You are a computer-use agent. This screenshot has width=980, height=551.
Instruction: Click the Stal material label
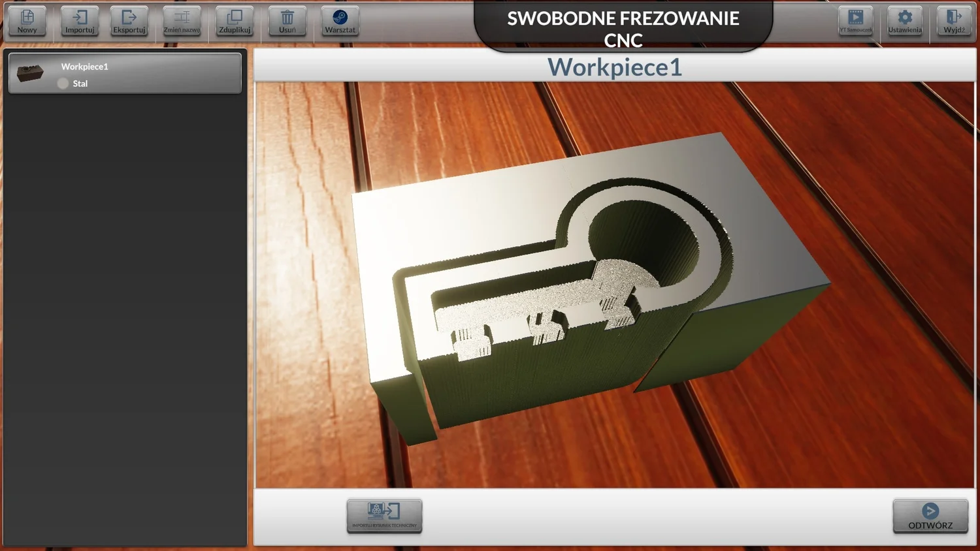(80, 84)
